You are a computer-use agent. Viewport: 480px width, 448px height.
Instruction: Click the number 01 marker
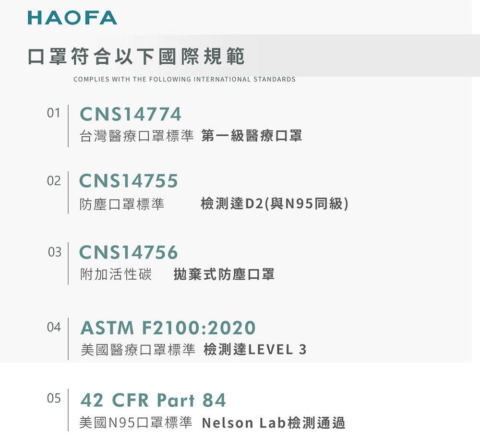click(x=54, y=114)
